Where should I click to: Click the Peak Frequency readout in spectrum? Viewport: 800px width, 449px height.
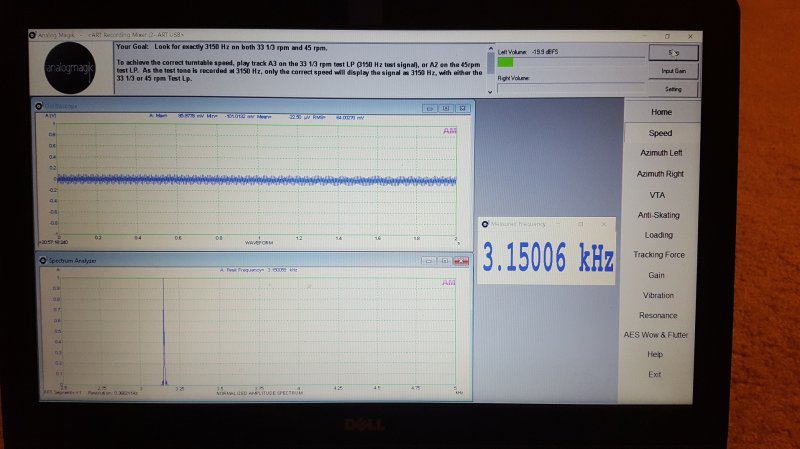point(259,270)
